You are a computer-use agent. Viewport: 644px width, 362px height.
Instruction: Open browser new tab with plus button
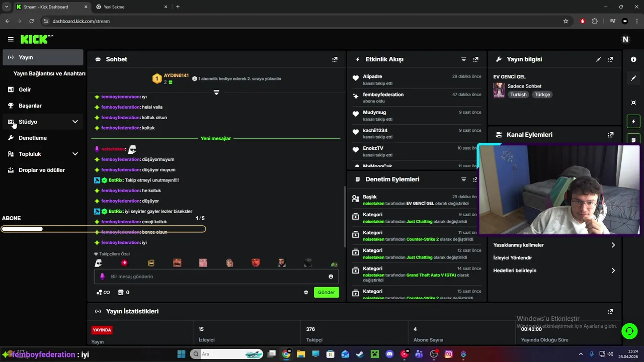[178, 7]
